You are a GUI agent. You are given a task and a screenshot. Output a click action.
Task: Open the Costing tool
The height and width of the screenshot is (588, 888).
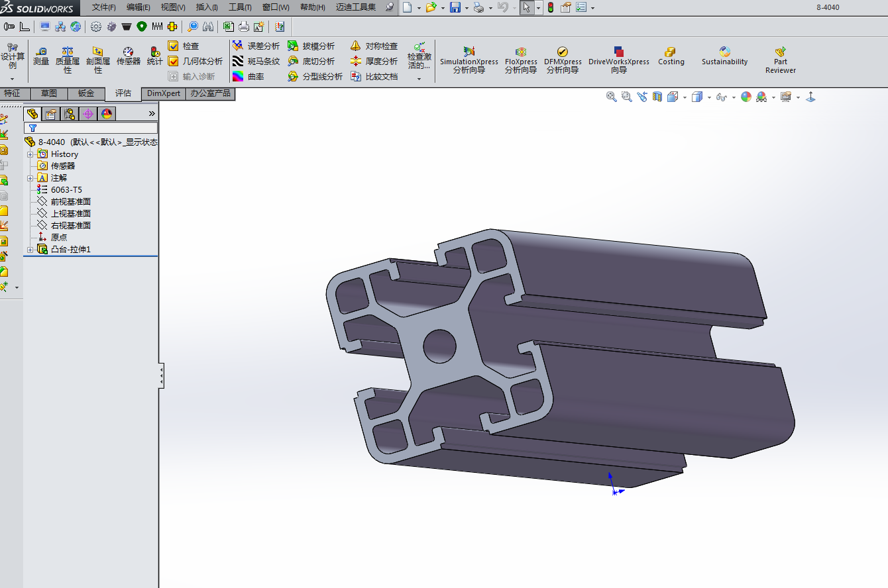(x=671, y=56)
